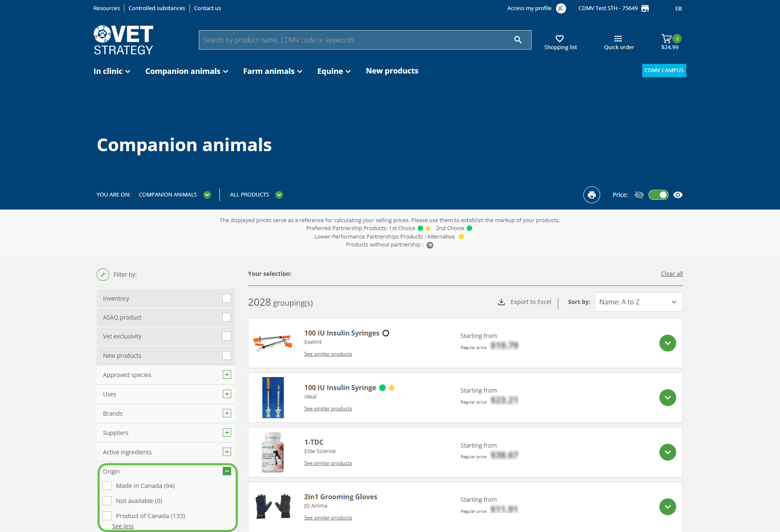The width and height of the screenshot is (780, 532).
Task: Toggle the Price display switch
Action: [x=658, y=195]
